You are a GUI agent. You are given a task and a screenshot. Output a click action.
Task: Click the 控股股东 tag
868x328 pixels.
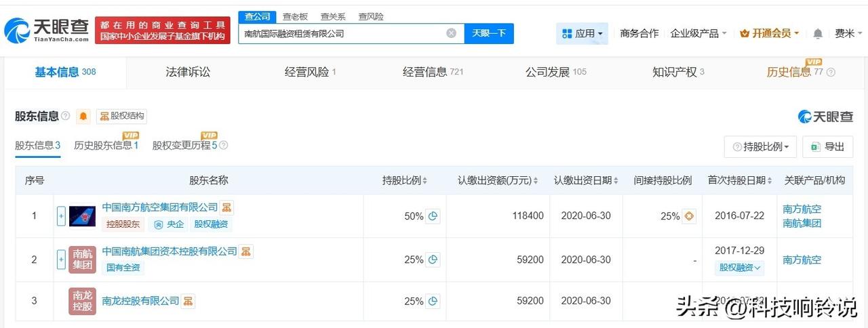123,224
